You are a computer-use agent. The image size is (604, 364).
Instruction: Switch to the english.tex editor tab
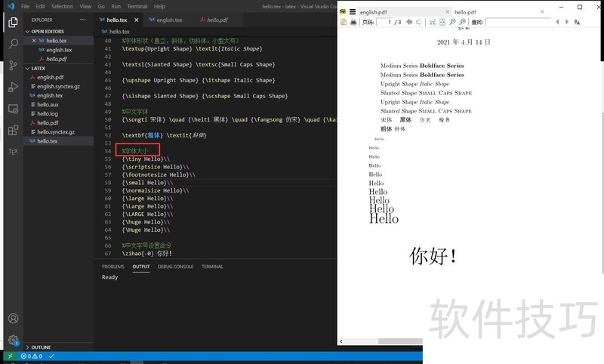168,20
